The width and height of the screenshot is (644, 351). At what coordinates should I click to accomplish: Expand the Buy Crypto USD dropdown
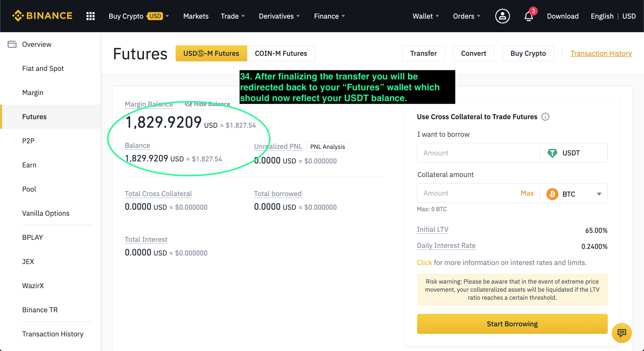click(139, 16)
